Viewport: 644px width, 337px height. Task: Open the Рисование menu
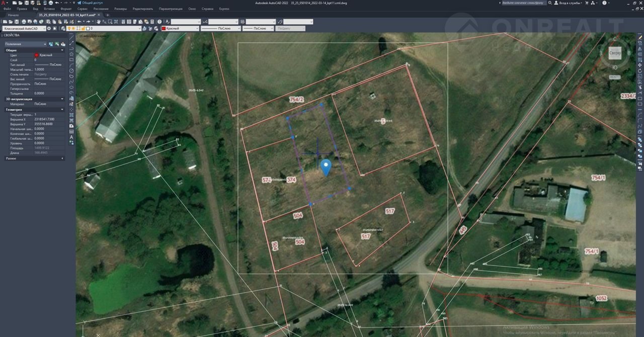pyautogui.click(x=101, y=9)
